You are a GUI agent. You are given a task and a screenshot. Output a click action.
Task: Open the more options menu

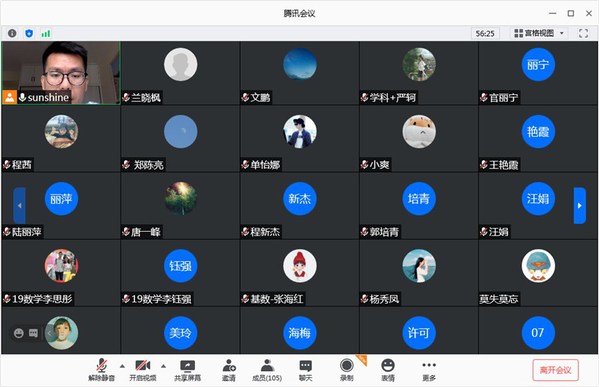(429, 369)
